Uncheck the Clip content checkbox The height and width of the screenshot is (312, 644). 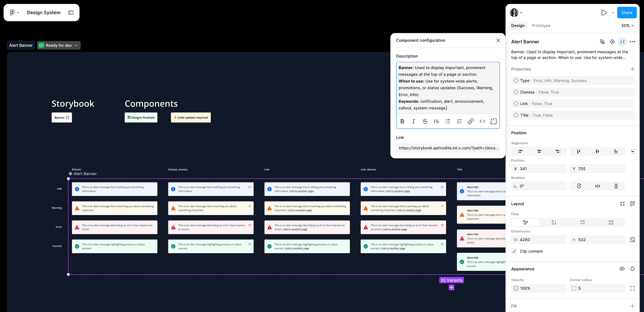click(514, 251)
